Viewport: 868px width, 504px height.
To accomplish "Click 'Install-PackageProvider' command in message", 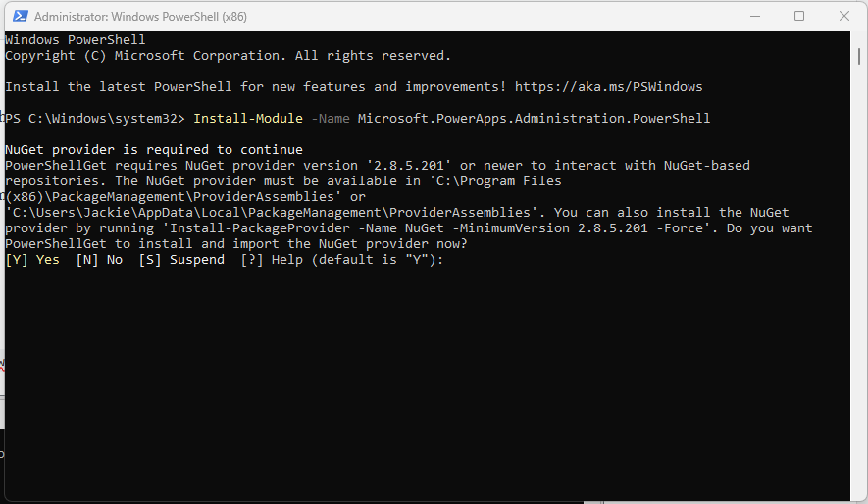I will tap(260, 227).
